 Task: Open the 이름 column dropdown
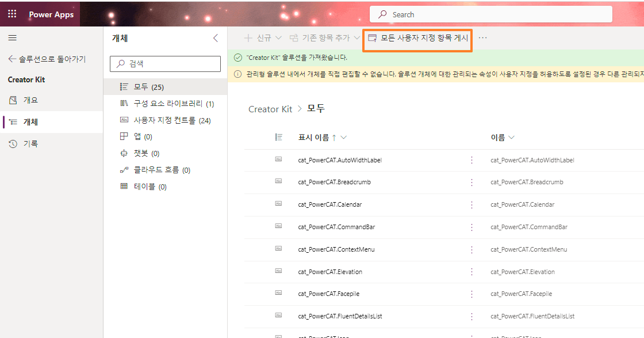503,138
